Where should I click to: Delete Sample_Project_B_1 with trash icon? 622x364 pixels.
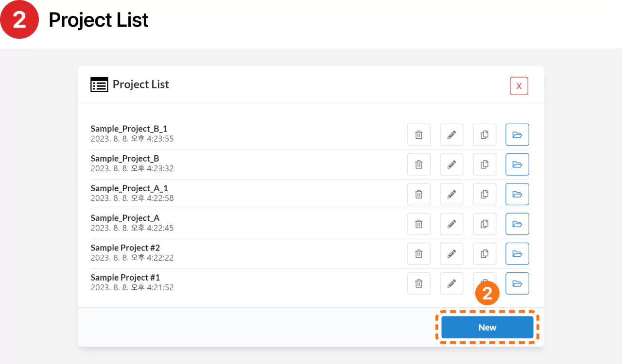[418, 135]
